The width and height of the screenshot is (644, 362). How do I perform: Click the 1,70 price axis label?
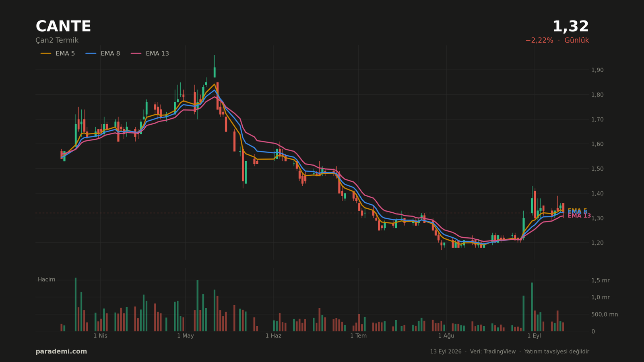coord(597,119)
